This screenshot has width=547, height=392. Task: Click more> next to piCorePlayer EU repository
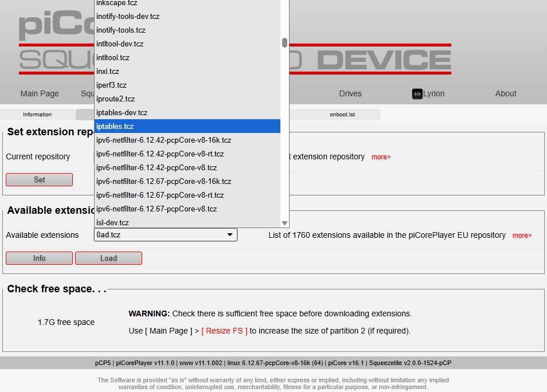pyautogui.click(x=522, y=236)
